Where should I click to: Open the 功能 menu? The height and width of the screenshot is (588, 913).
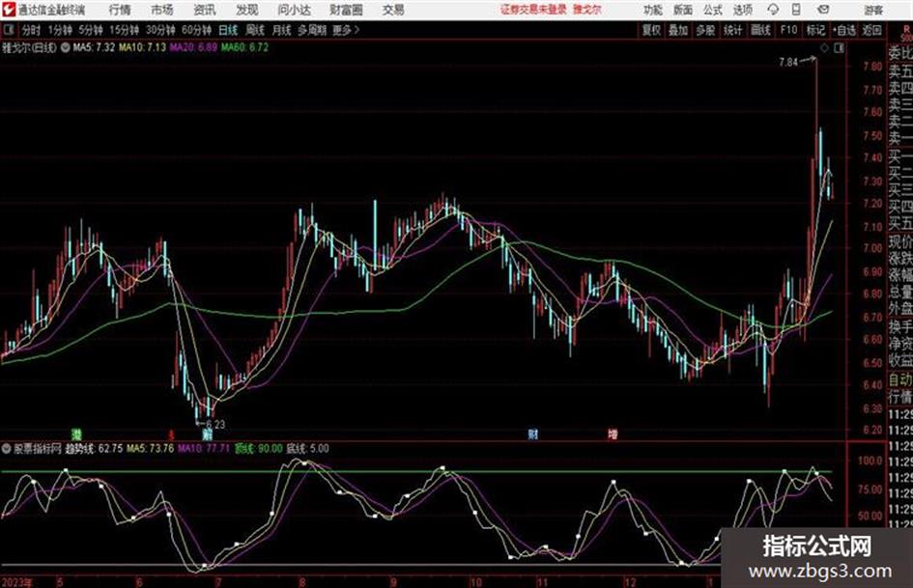tap(653, 10)
